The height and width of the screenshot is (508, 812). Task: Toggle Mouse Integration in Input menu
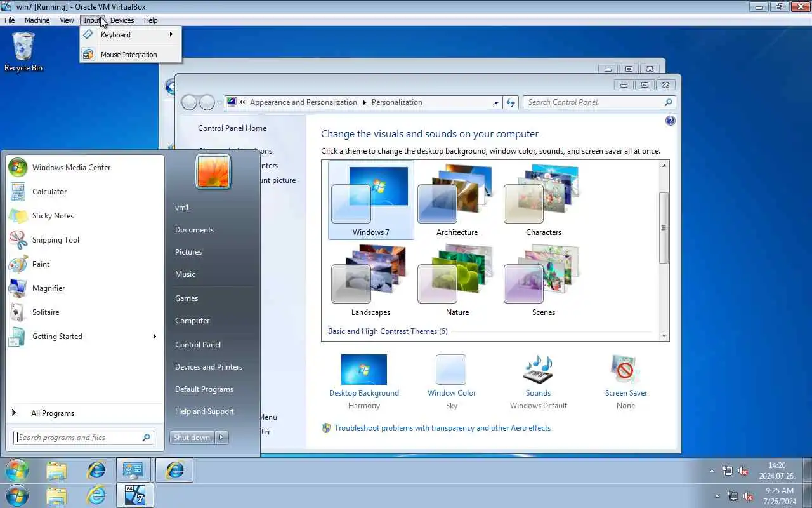(x=130, y=55)
